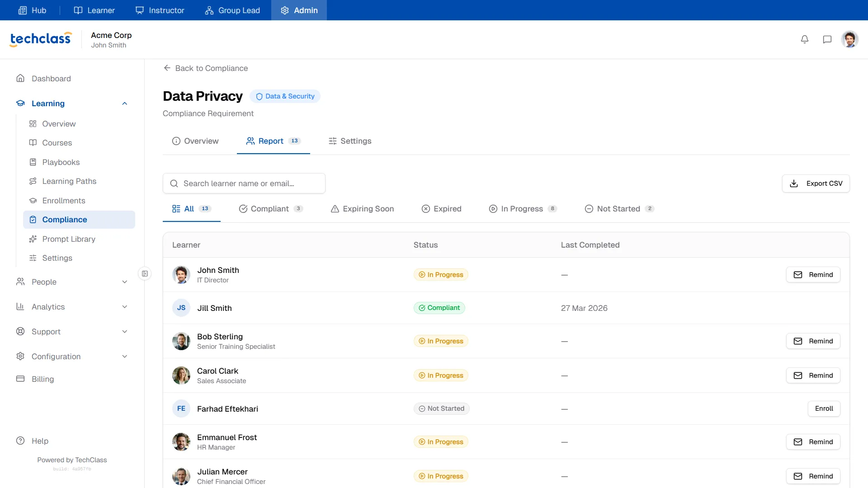
Task: Open the Help link
Action: point(32,441)
